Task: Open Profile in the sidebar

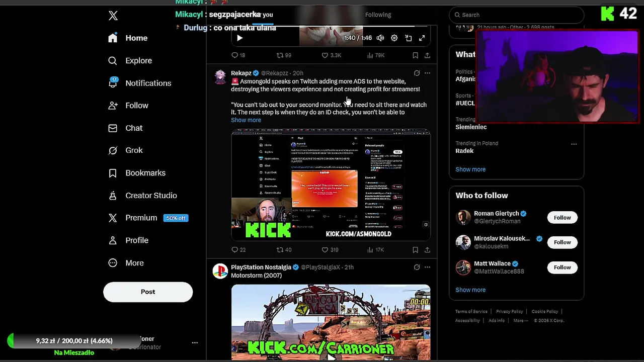Action: click(129, 240)
